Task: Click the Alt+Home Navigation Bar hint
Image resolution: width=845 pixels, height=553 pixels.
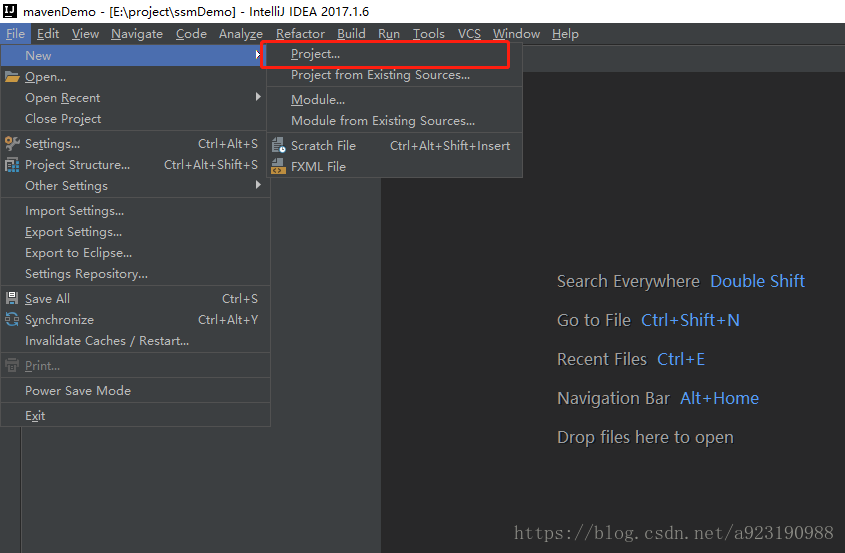Action: pyautogui.click(x=719, y=398)
